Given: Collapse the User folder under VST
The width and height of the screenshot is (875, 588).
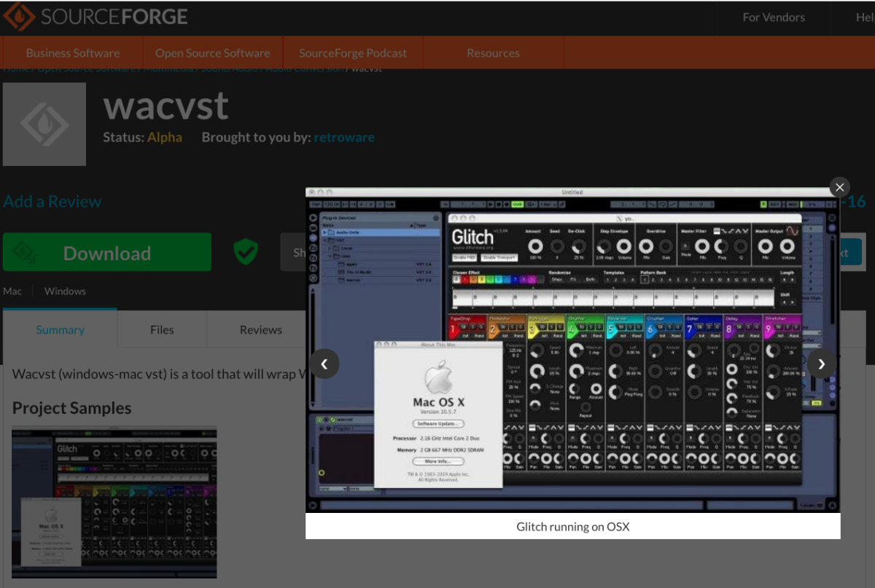Looking at the screenshot, I should [330, 256].
